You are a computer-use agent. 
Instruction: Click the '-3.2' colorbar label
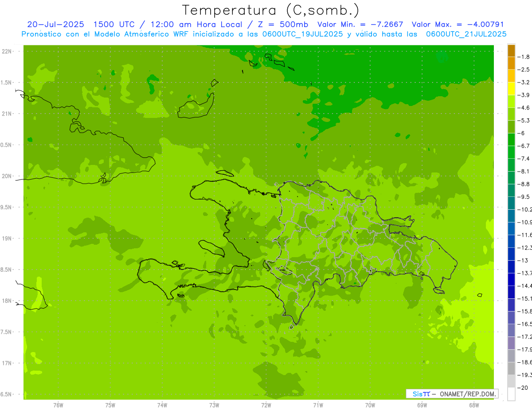(524, 82)
